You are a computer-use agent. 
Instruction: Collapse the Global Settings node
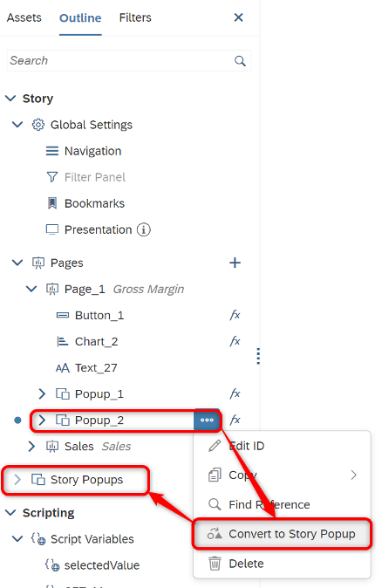coord(17,125)
